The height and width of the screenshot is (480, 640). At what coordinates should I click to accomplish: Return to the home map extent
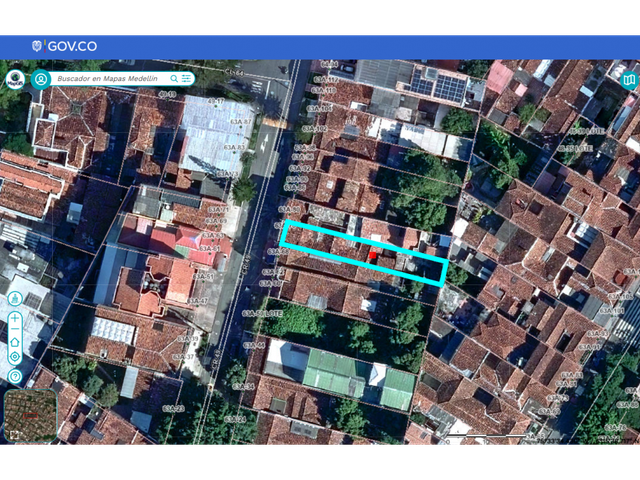tap(15, 342)
